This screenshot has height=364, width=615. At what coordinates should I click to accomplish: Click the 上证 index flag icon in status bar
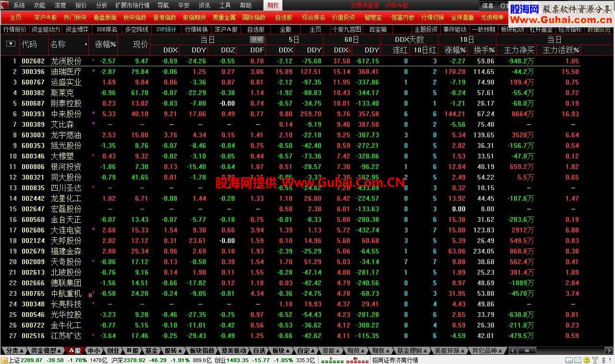(x=4, y=360)
